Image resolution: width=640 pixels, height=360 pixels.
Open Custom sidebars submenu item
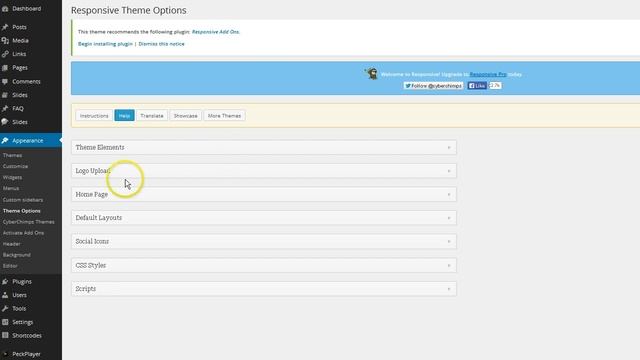click(x=23, y=200)
